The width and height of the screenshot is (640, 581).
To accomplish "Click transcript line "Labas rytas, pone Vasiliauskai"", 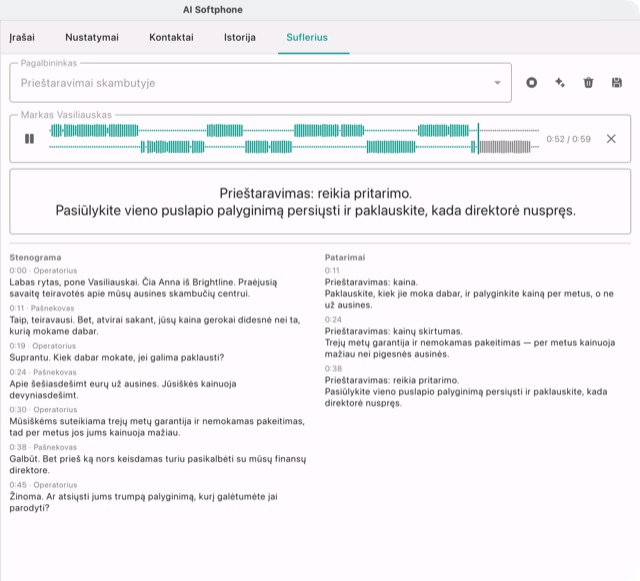I will [x=143, y=288].
